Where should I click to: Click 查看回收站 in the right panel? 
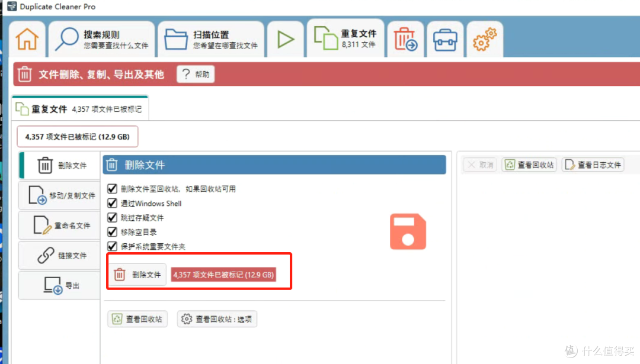coord(529,165)
